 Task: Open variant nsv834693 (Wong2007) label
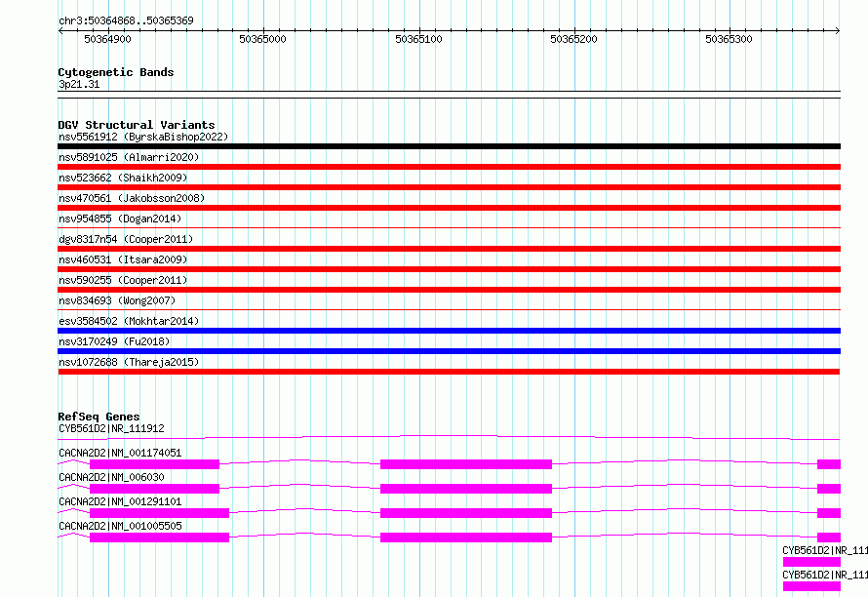[117, 300]
